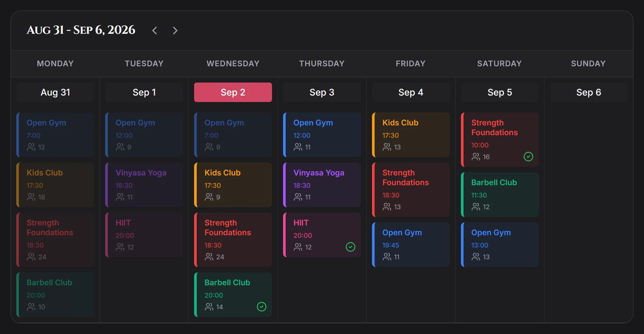The image size is (644, 334).
Task: Go to the previous week with the left chevron
Action: click(x=155, y=31)
